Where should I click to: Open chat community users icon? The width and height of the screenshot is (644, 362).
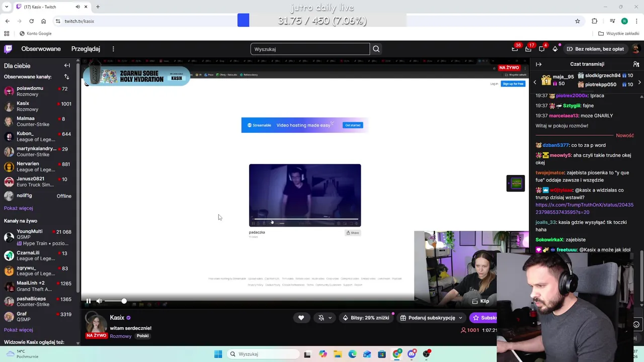point(636,64)
